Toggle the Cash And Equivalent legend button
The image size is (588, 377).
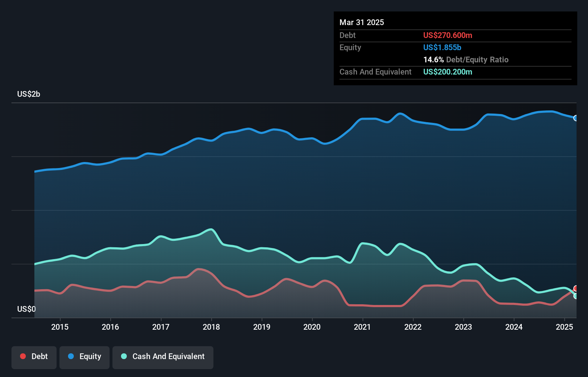click(x=163, y=357)
